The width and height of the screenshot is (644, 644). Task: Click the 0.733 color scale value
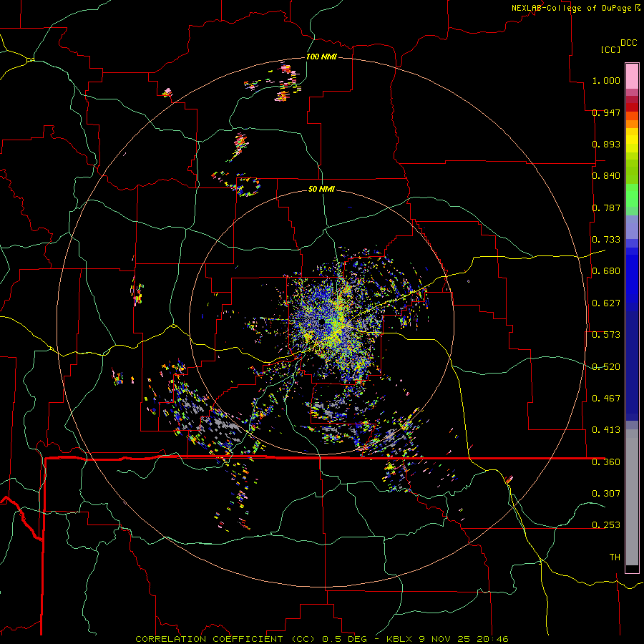[x=606, y=240]
